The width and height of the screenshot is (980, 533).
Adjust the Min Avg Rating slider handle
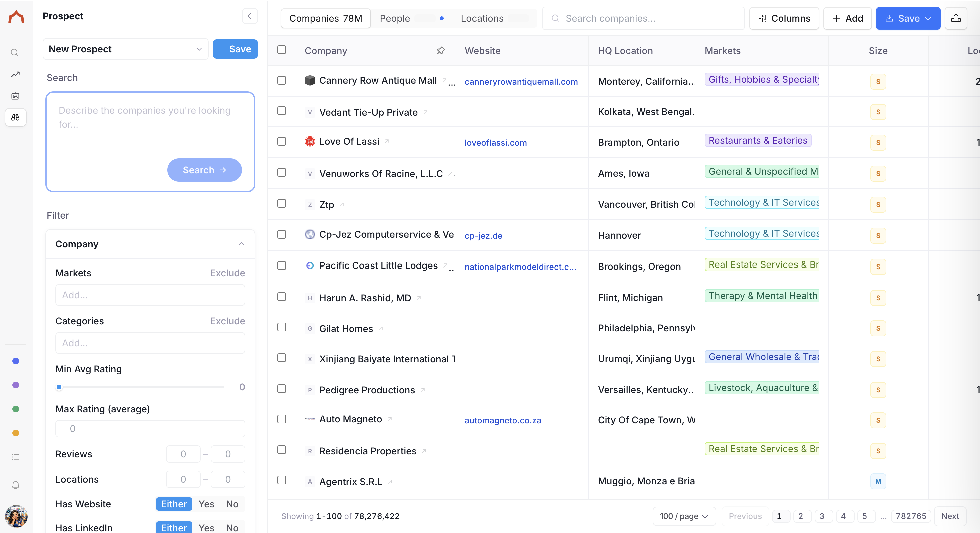coord(59,387)
